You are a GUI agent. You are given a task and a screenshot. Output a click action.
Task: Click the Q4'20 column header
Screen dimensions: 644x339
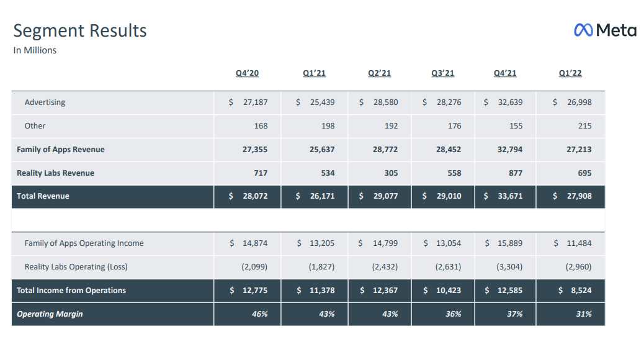click(247, 73)
